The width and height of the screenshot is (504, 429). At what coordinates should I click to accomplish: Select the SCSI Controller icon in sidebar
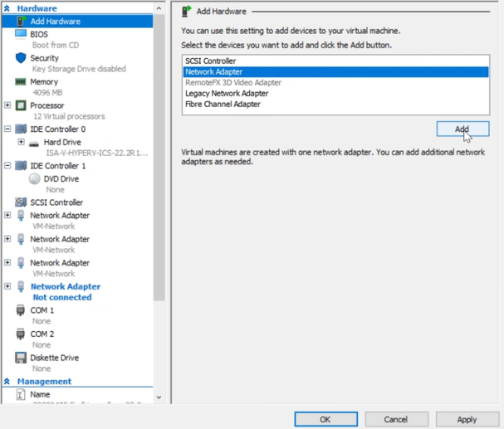pyautogui.click(x=21, y=202)
